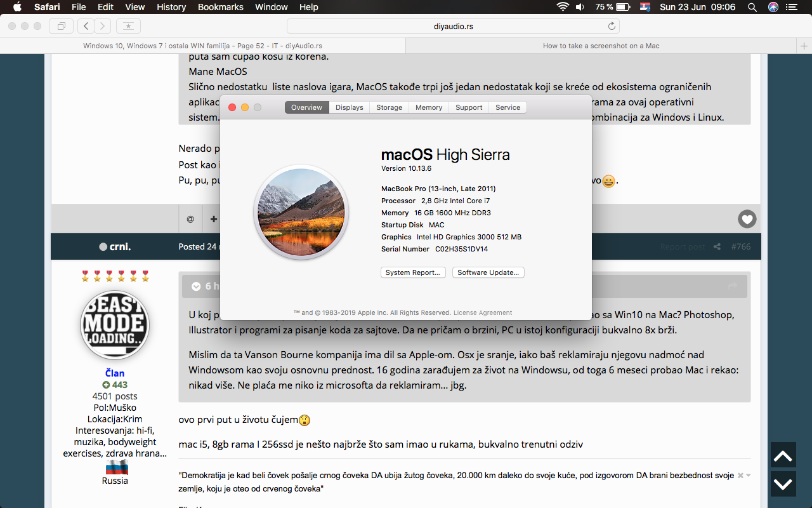
Task: Click the plus quote button
Action: point(214,219)
